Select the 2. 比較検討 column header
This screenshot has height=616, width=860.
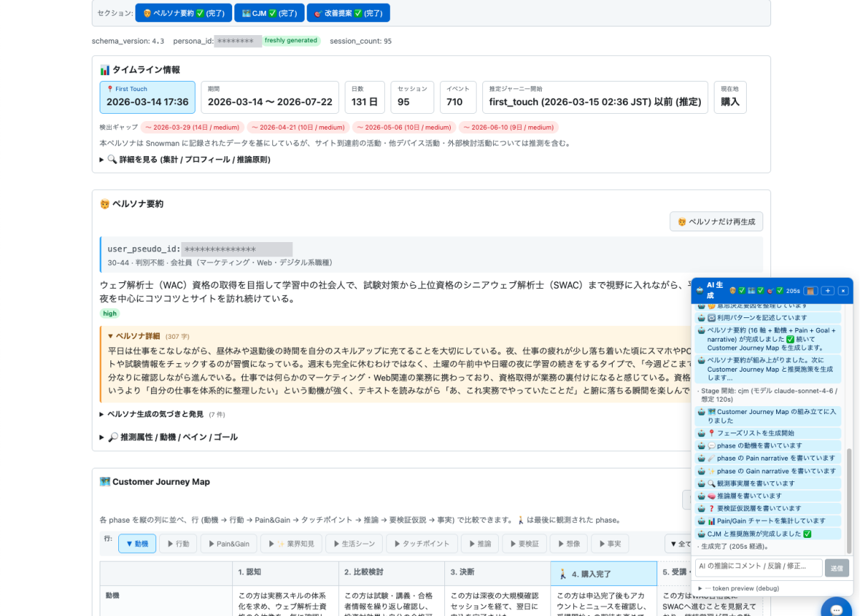tap(391, 572)
